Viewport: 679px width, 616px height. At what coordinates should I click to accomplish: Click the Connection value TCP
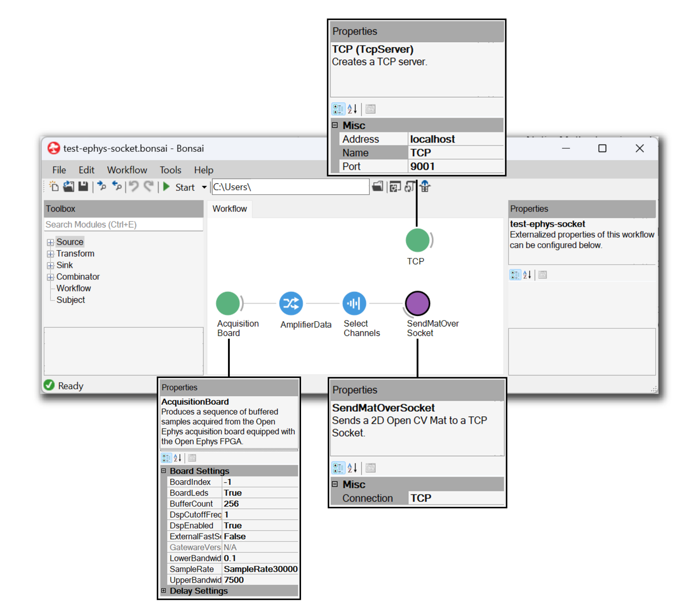tap(456, 498)
